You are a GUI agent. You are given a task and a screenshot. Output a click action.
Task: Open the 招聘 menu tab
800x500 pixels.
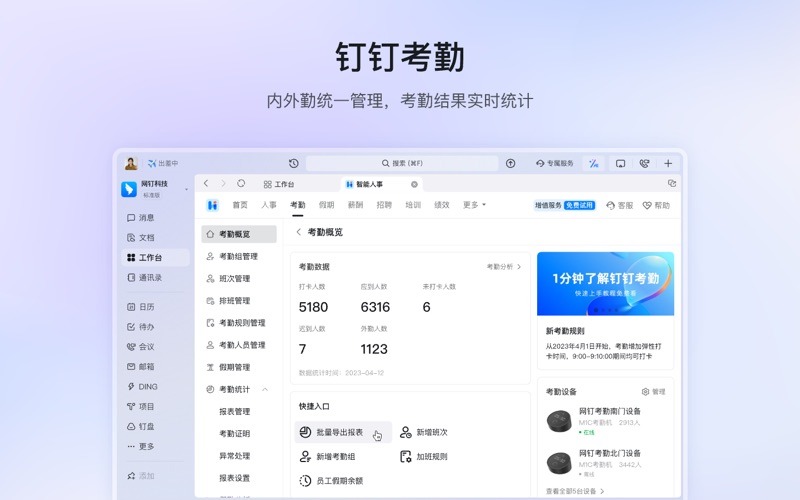384,205
